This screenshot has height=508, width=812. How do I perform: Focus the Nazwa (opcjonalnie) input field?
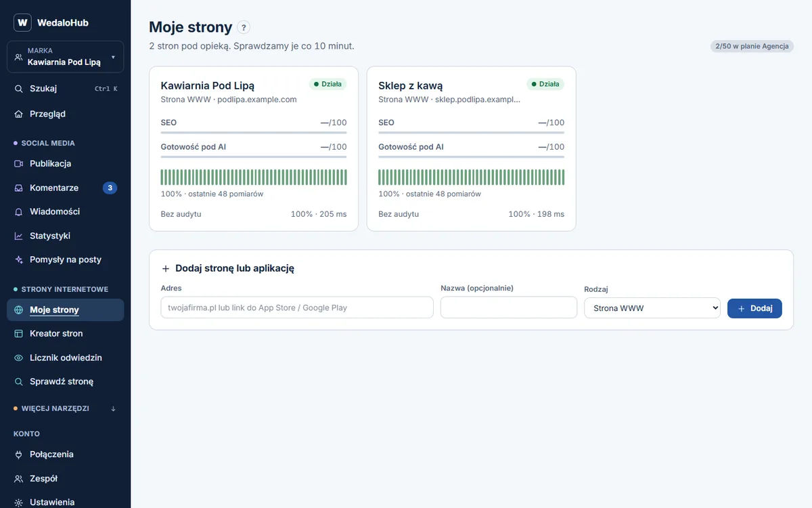click(509, 308)
